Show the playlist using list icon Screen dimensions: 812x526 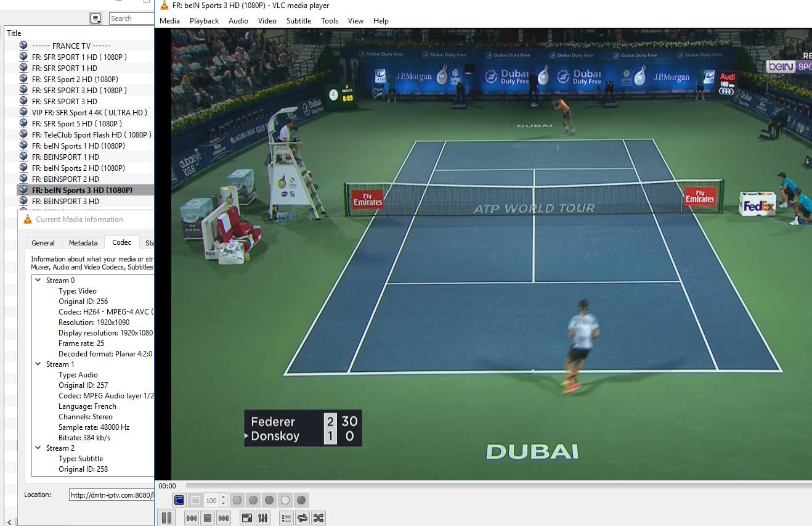(286, 518)
